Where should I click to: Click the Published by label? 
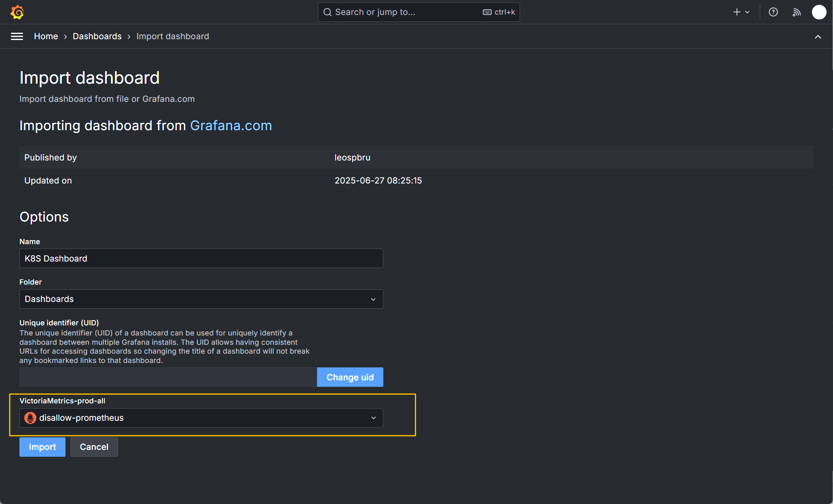[51, 158]
